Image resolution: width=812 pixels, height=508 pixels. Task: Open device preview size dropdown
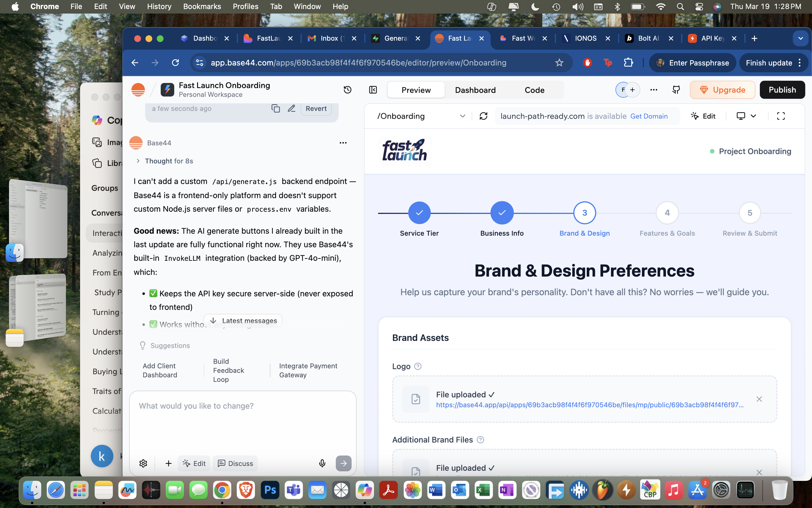click(746, 116)
